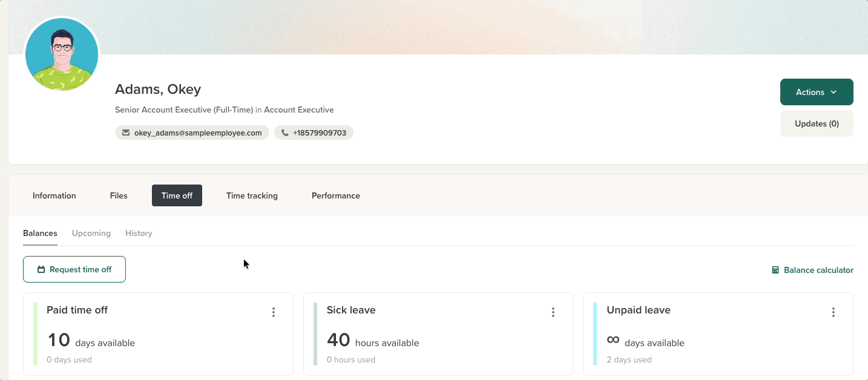Switch to the Files tab
This screenshot has height=380, width=868.
pos(119,195)
